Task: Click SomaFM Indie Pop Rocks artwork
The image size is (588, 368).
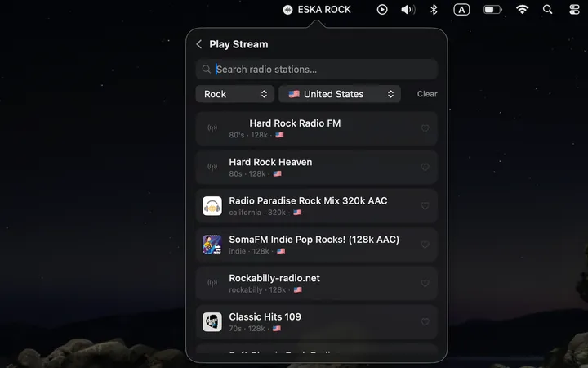Action: tap(212, 245)
